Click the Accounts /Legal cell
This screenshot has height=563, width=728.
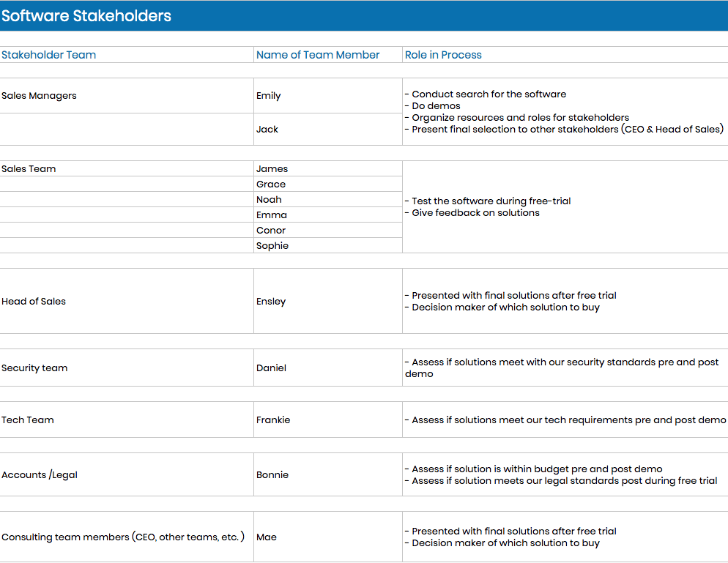(127, 475)
